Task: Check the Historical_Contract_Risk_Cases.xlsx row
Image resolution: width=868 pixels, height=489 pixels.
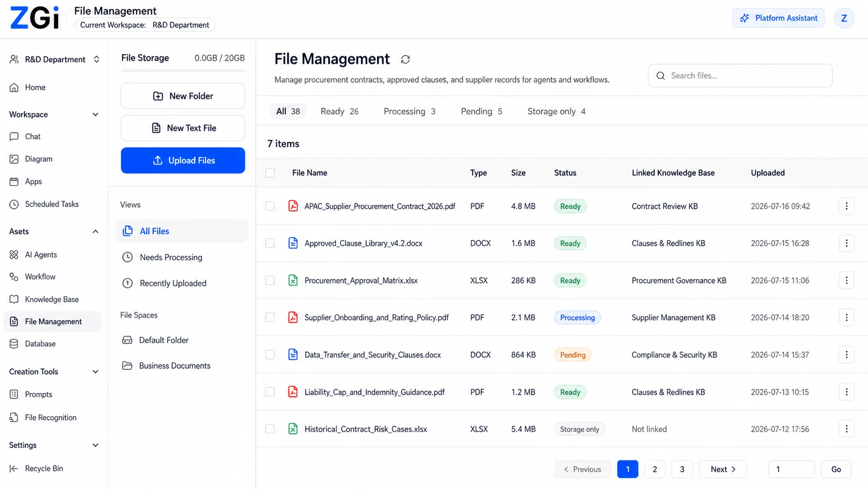Action: (270, 429)
